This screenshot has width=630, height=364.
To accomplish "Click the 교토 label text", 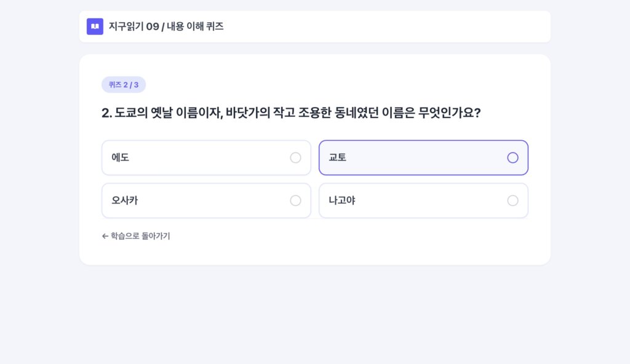I will tap(338, 157).
